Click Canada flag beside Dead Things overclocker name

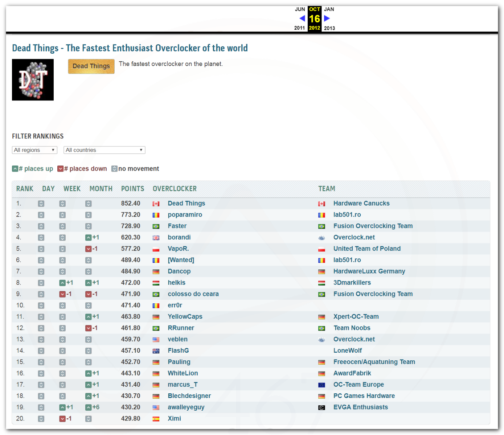pos(156,204)
